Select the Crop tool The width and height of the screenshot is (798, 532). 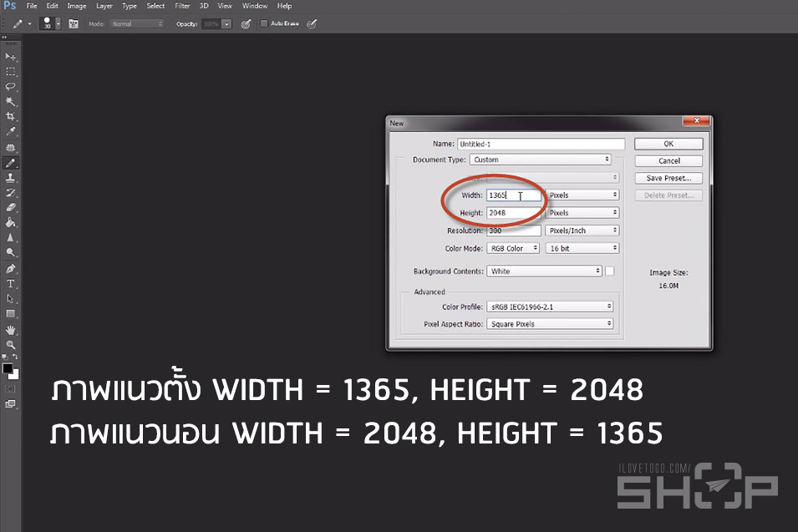10,116
